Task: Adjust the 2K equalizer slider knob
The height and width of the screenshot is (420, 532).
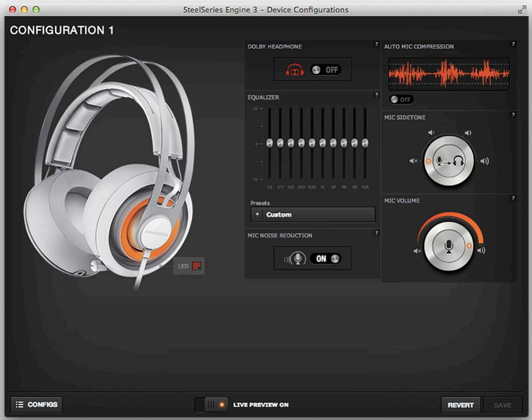Action: [x=333, y=143]
